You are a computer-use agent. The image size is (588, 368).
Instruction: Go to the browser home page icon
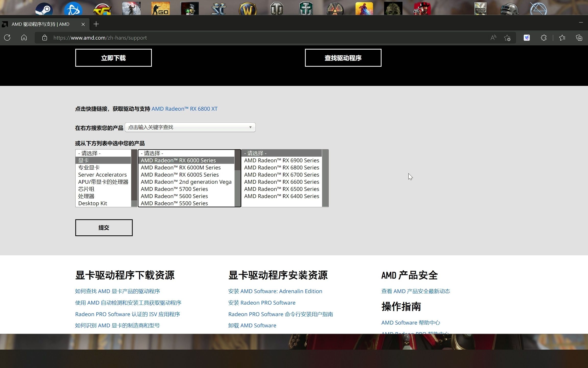click(x=24, y=38)
